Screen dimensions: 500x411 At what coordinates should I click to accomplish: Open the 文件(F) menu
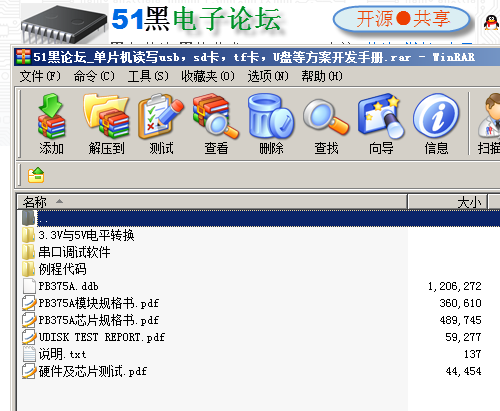coord(40,76)
